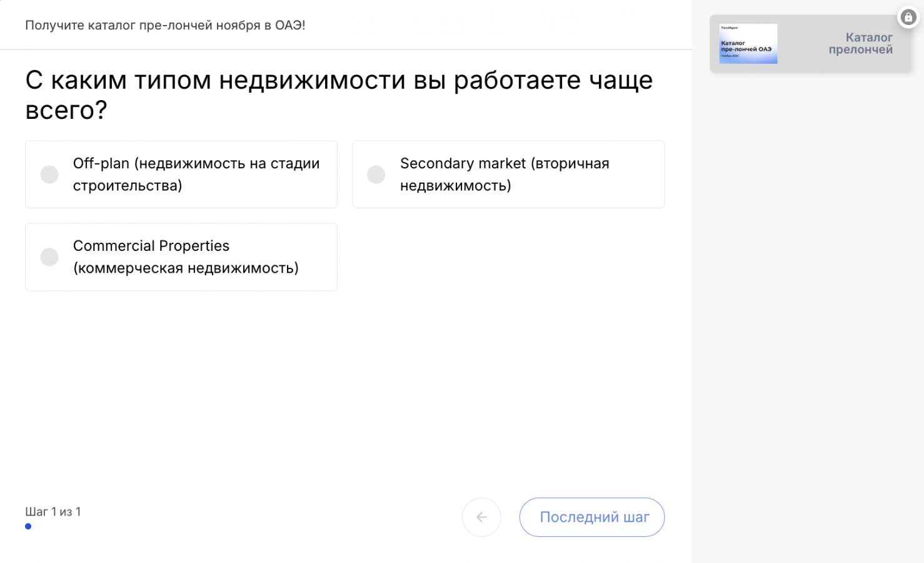Choose the "Secondary market (вторичная недвижимость)" label
924x563 pixels.
click(x=505, y=175)
